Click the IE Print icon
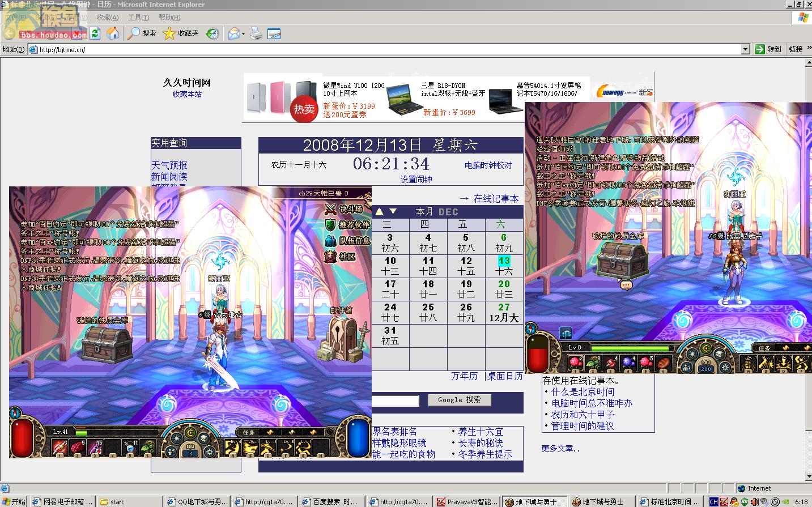Screen dimensions: 812x507 tap(256, 33)
